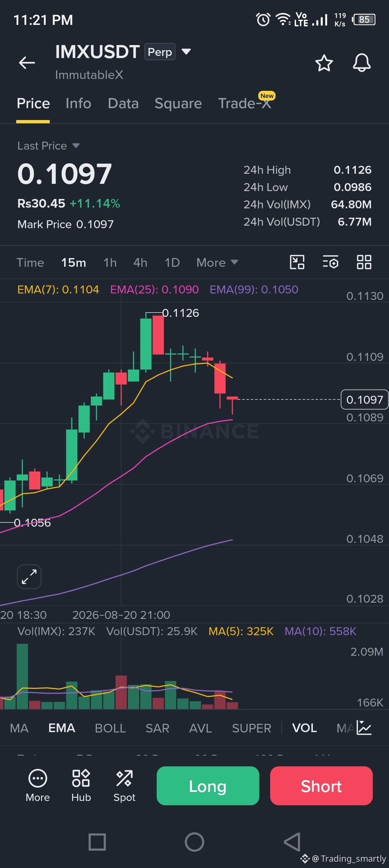Tap the Vol(IMX): 237K readout
Screen dimensions: 389x868
[56, 631]
